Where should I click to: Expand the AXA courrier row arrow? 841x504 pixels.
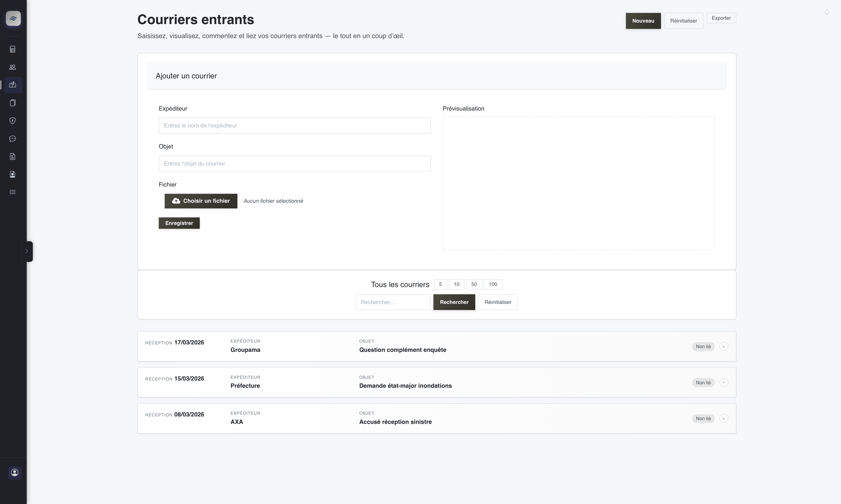(723, 418)
